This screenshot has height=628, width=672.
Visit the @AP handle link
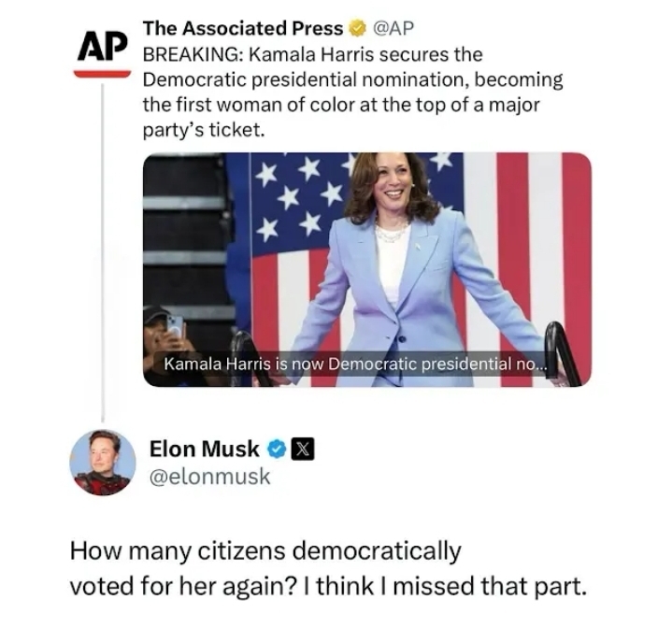pos(393,28)
